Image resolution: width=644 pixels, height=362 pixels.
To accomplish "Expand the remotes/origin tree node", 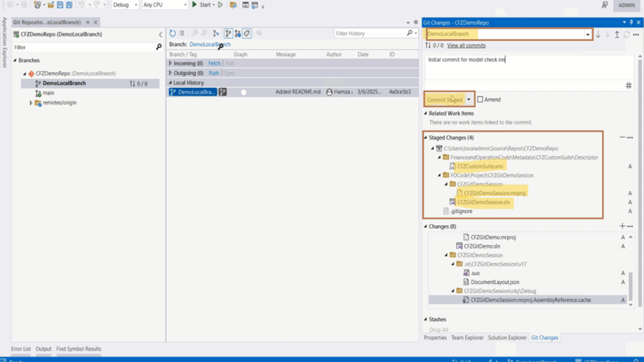I will pos(31,102).
